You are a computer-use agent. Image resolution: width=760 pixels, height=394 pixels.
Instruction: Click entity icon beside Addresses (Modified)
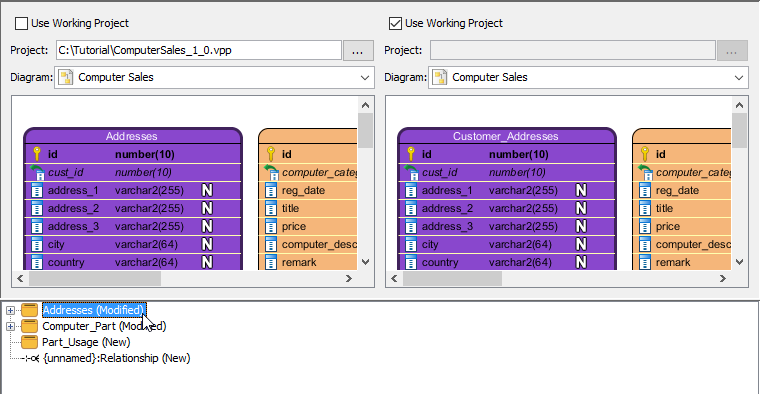tap(30, 310)
